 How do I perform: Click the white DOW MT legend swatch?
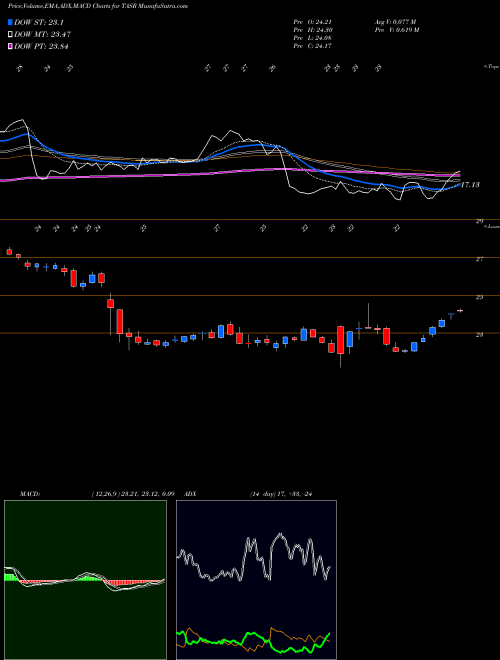10,35
